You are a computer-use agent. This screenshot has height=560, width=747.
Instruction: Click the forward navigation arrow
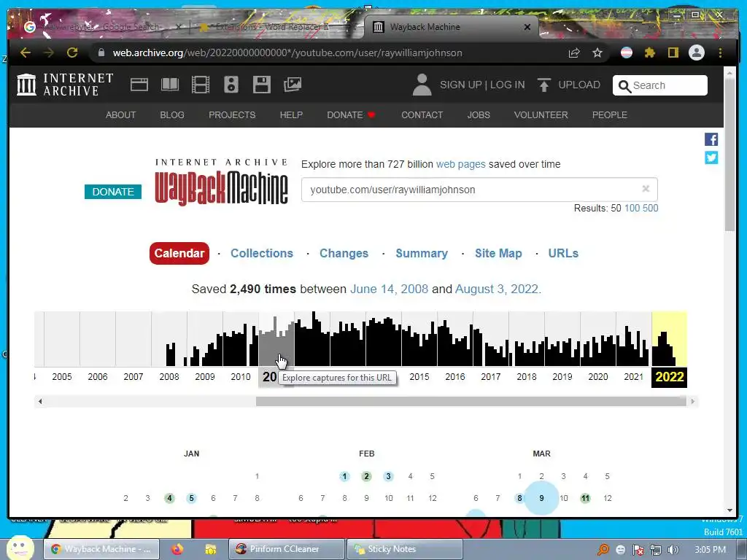click(x=49, y=52)
